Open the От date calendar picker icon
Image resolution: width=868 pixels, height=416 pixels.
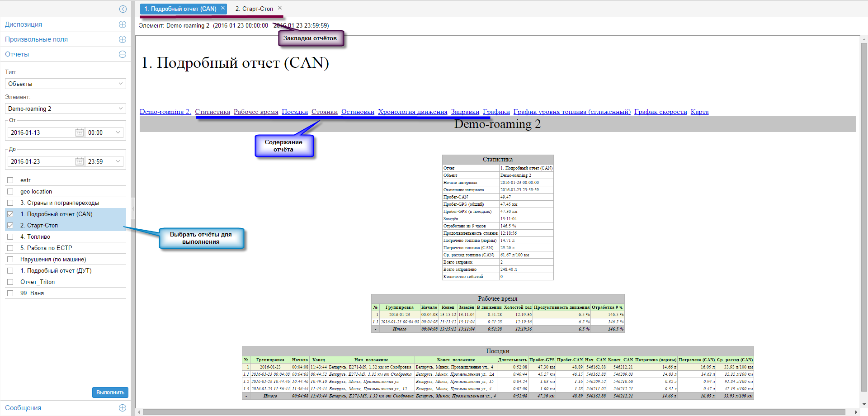click(80, 132)
